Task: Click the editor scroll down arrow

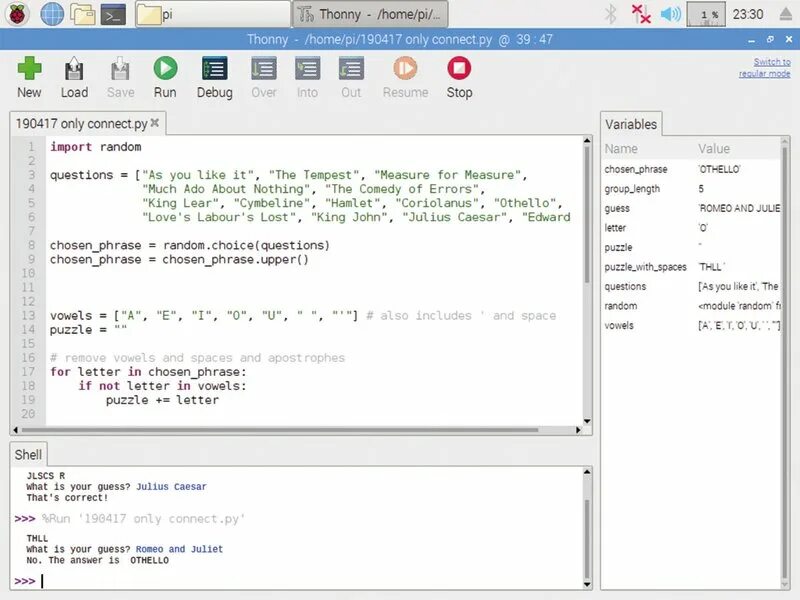Action: [x=587, y=421]
